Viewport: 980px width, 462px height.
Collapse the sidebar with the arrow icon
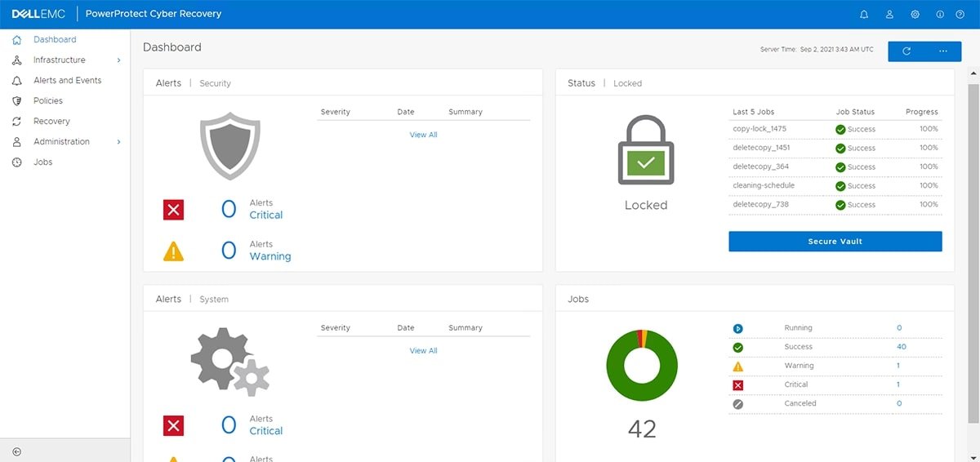tap(16, 451)
